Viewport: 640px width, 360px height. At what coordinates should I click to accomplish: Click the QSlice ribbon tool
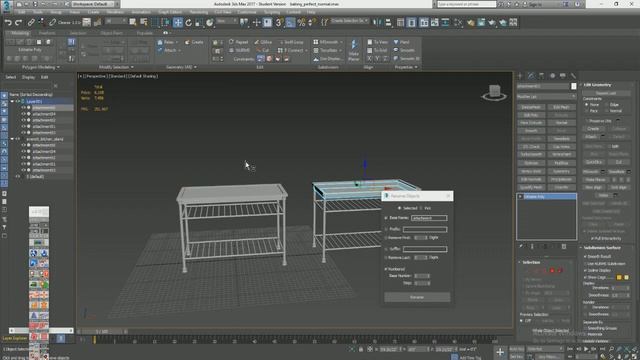tap(263, 42)
